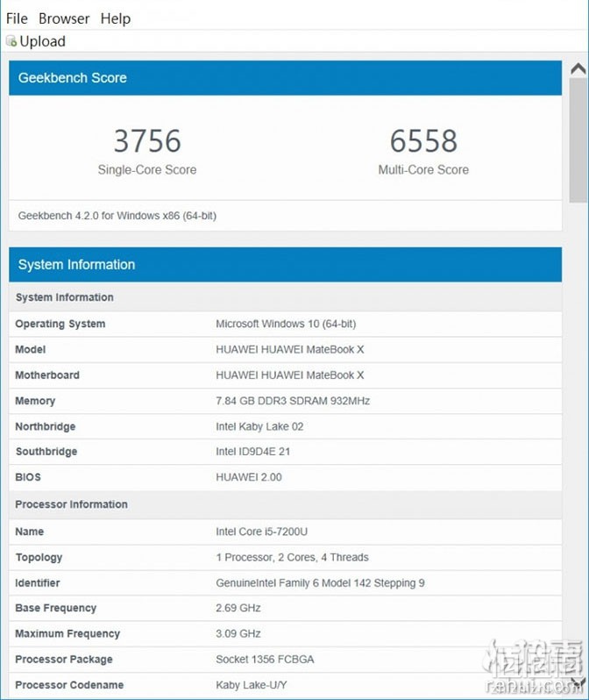Select the GenuineIntel Family 6 identifier value
This screenshot has width=589, height=700.
pos(321,583)
